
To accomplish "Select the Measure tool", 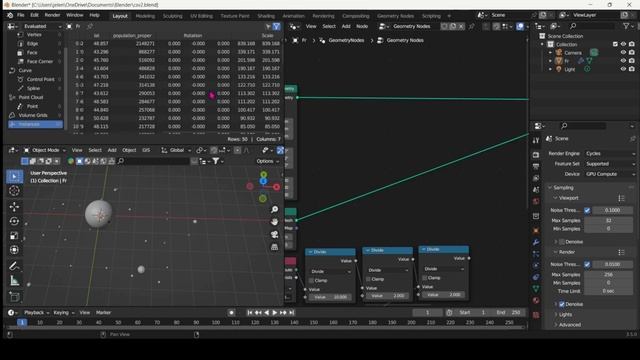I will pos(14,280).
